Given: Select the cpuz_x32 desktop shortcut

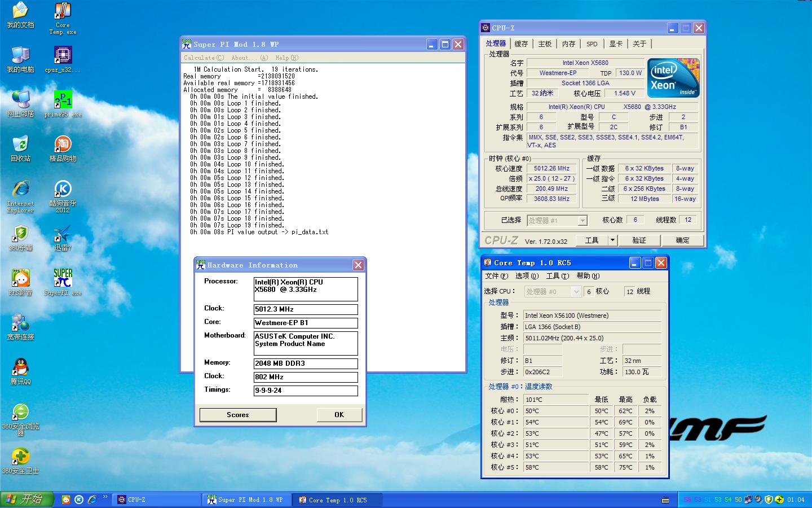Looking at the screenshot, I should [x=63, y=59].
